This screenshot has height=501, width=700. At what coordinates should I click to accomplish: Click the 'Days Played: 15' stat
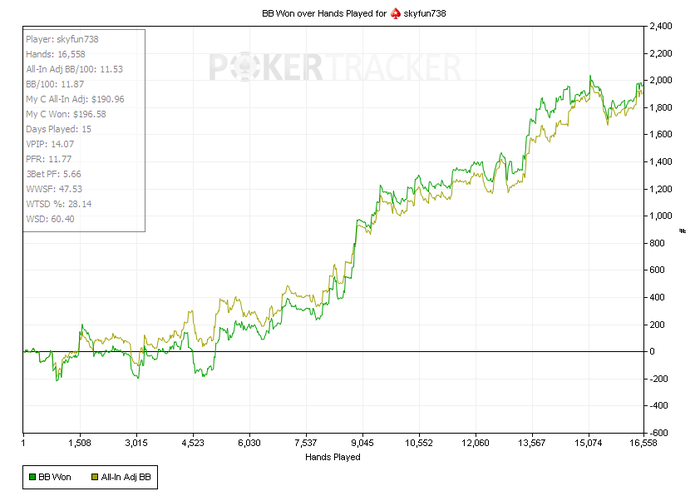click(x=58, y=129)
